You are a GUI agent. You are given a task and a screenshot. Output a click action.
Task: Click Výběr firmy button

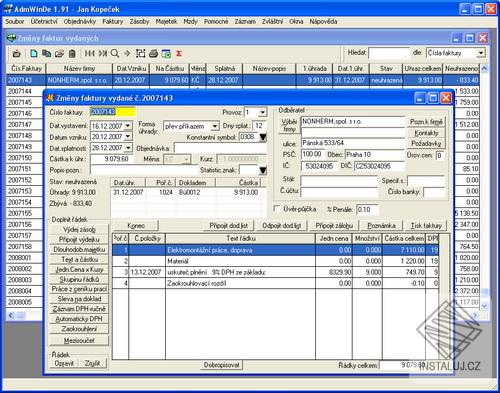pyautogui.click(x=289, y=126)
